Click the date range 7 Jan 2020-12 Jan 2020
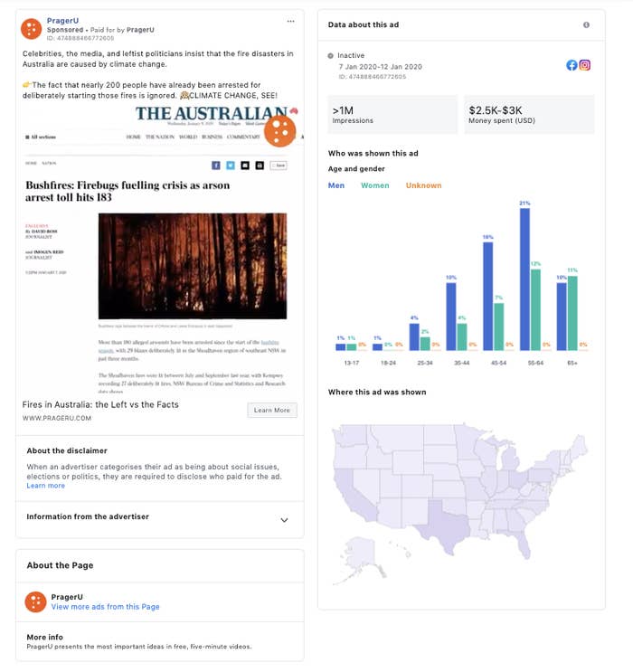Screen dimensions: 633x672 coord(380,67)
